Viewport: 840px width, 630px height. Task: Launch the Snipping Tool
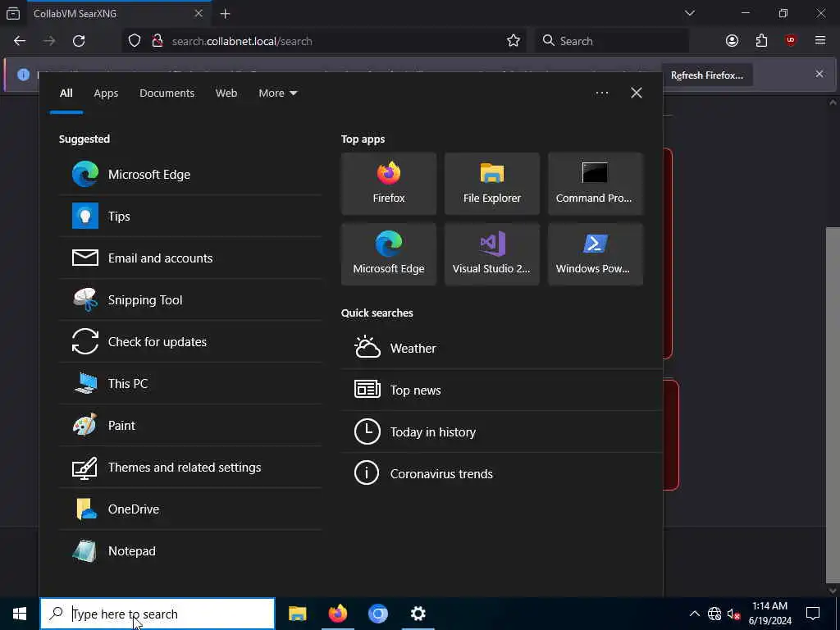click(x=190, y=300)
